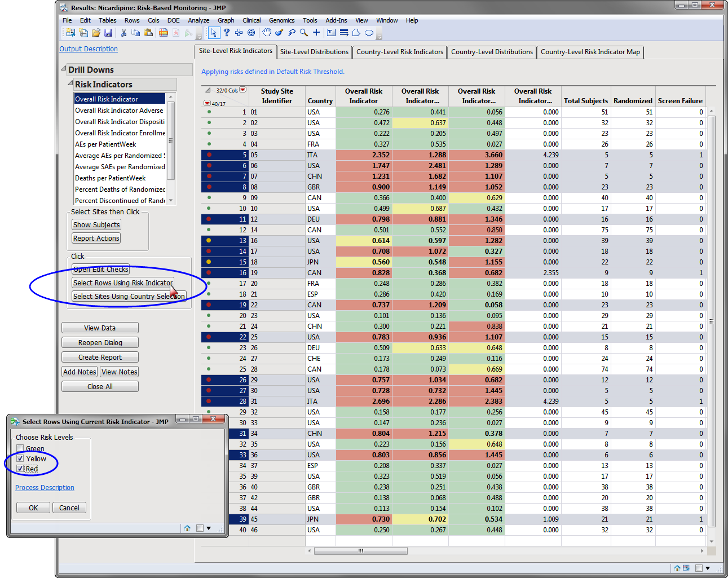
Task: Collapse the Drill Downs section
Action: tap(64, 69)
